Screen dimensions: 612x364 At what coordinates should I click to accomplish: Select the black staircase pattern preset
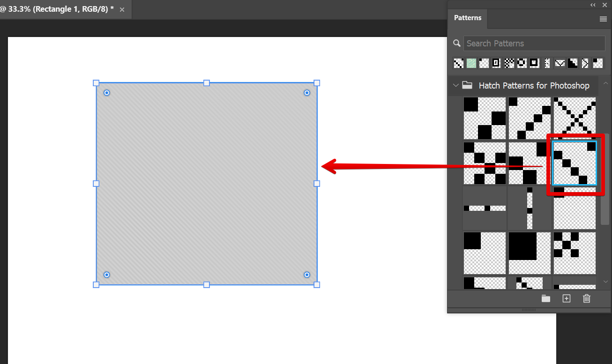[573, 63]
